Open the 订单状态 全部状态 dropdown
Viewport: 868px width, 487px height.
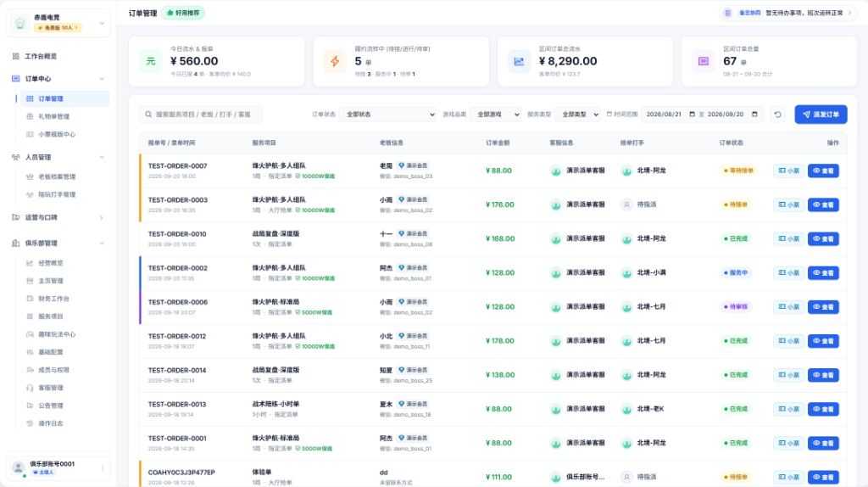(387, 115)
